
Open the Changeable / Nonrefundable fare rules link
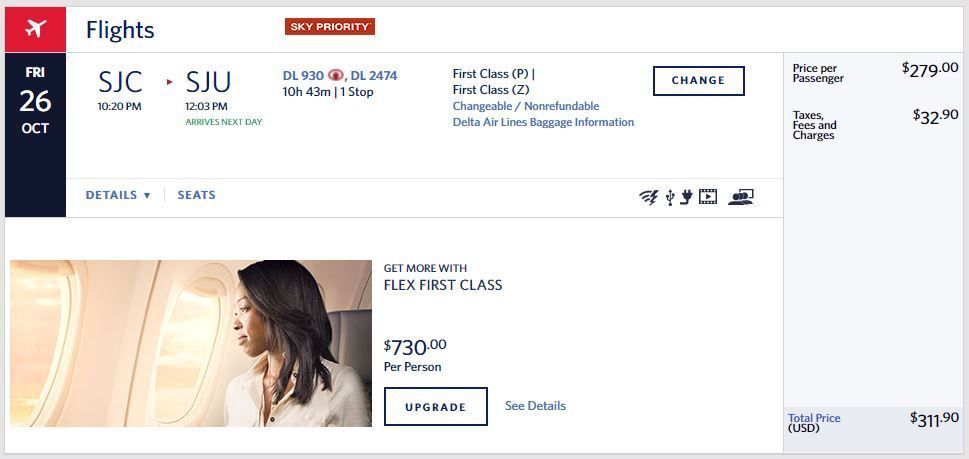click(x=526, y=106)
